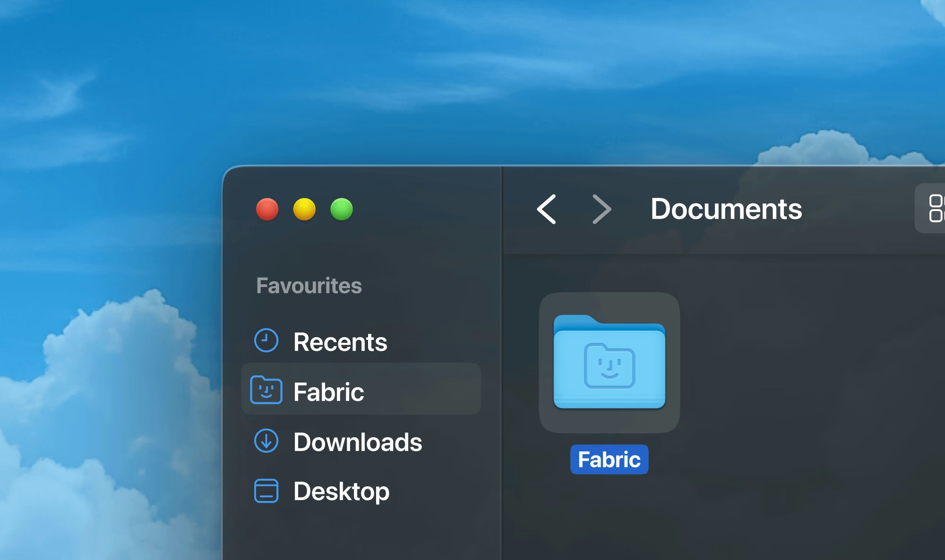The height and width of the screenshot is (560, 945).
Task: Click the Fabric sidebar folder icon
Action: tap(266, 390)
